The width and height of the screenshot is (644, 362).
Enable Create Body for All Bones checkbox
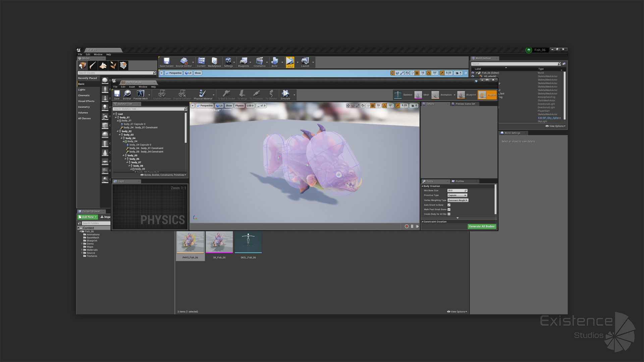[x=449, y=214]
